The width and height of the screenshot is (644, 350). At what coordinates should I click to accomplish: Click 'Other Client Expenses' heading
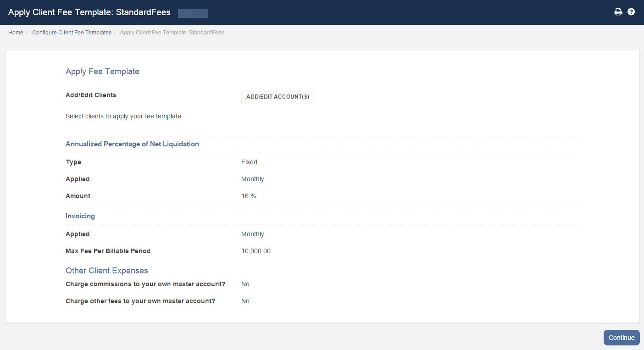tap(107, 271)
